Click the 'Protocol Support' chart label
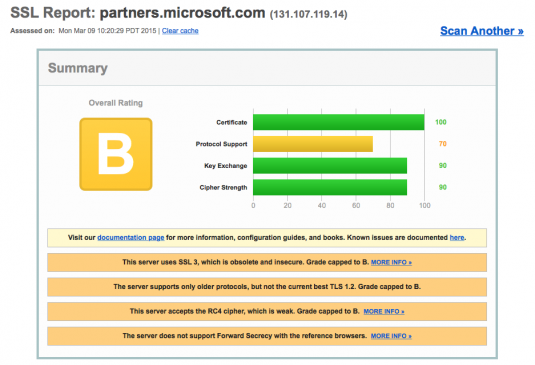 point(221,144)
